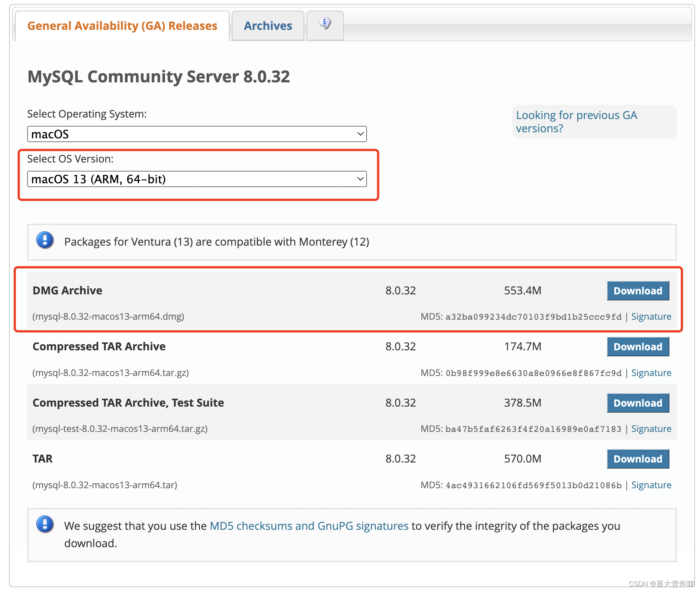This screenshot has height=591, width=700.
Task: Click the Select OS Version label
Action: click(x=70, y=159)
